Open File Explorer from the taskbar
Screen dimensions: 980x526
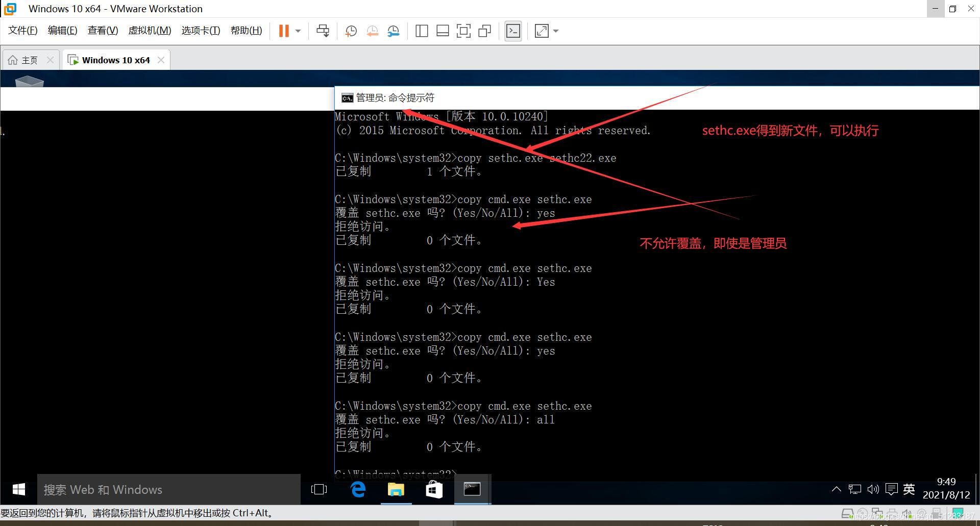point(396,490)
